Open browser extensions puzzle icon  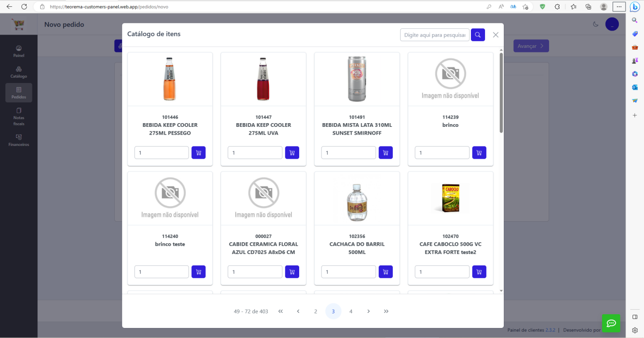pos(557,7)
